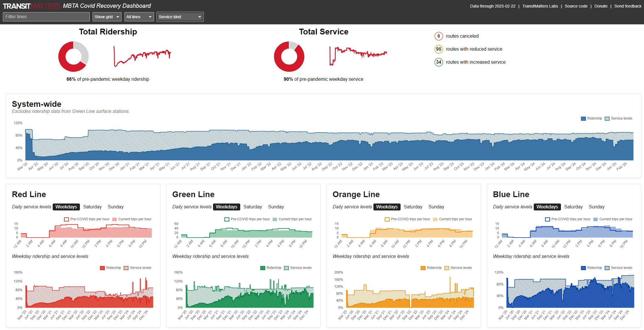The image size is (644, 330).
Task: Select Green Line Weekdays tab
Action: pyautogui.click(x=226, y=207)
